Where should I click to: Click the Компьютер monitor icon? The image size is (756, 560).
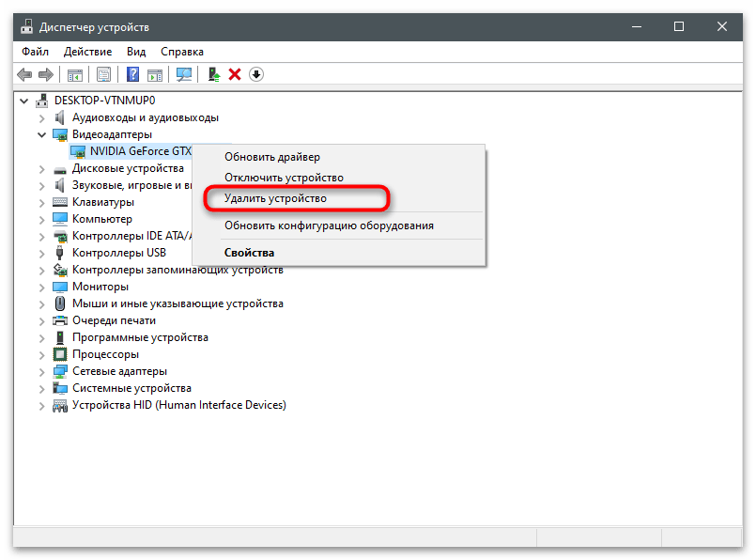click(60, 219)
